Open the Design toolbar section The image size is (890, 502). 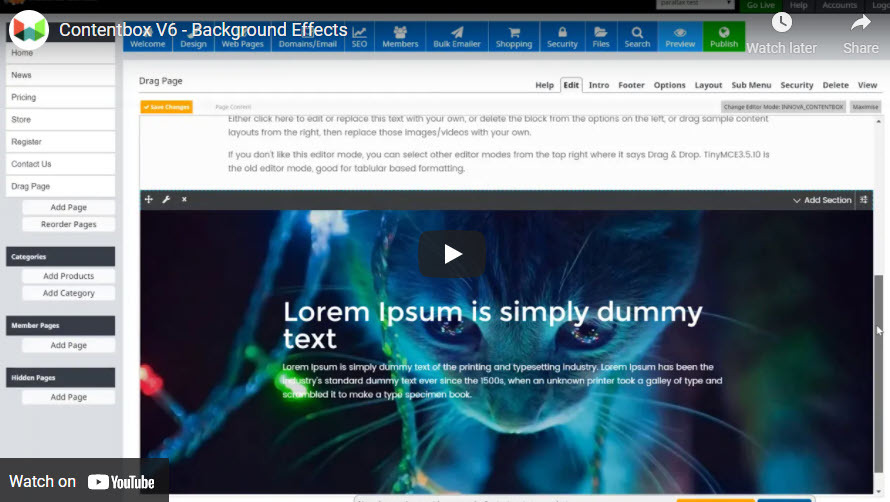[x=193, y=37]
